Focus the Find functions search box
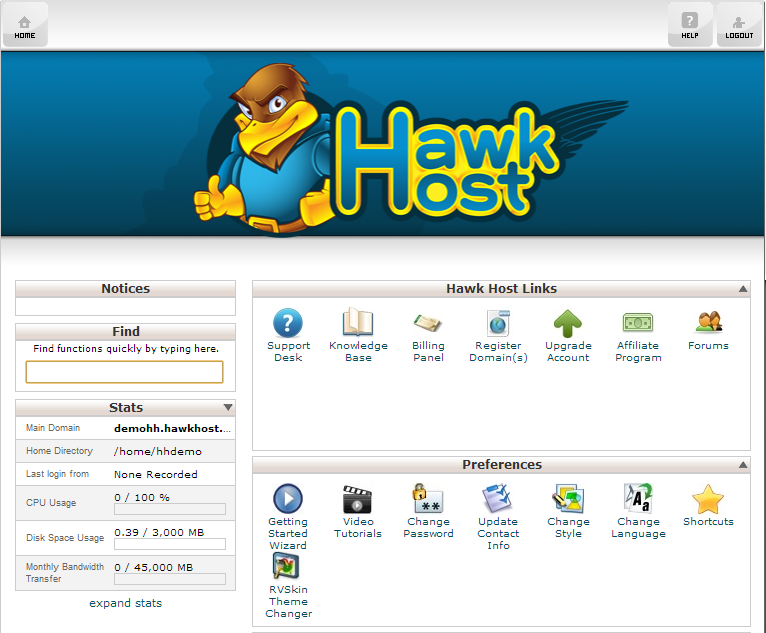766x633 pixels. click(x=125, y=372)
